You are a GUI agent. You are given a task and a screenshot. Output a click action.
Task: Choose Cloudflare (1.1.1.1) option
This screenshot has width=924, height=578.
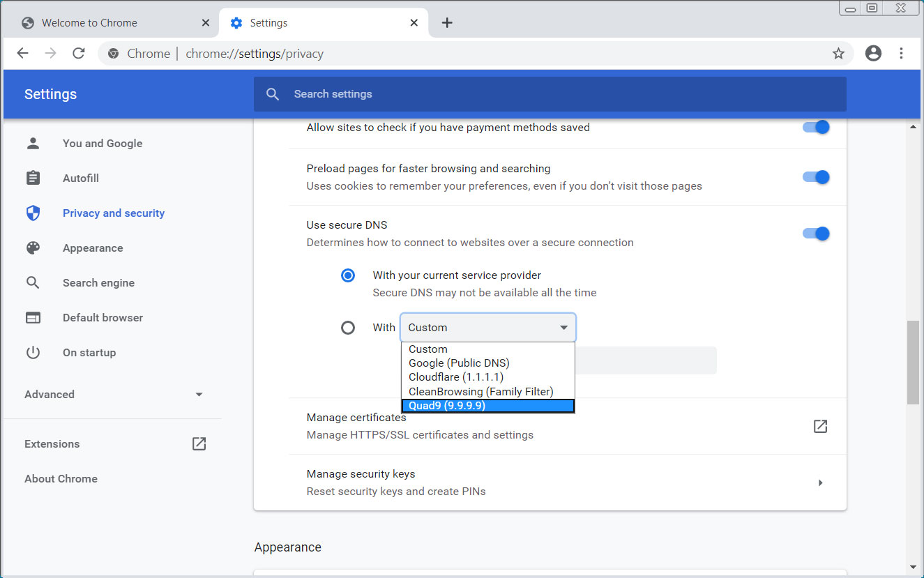[488, 377]
